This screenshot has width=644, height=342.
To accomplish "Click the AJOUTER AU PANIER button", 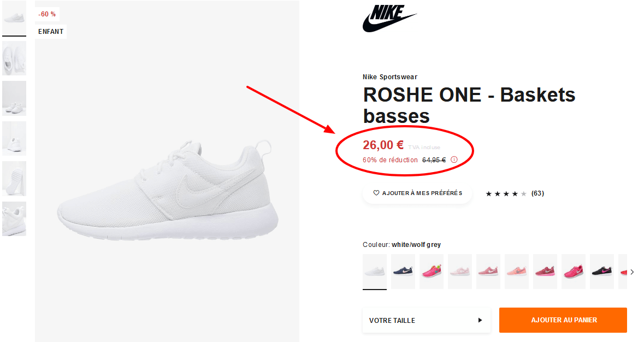I will (563, 320).
